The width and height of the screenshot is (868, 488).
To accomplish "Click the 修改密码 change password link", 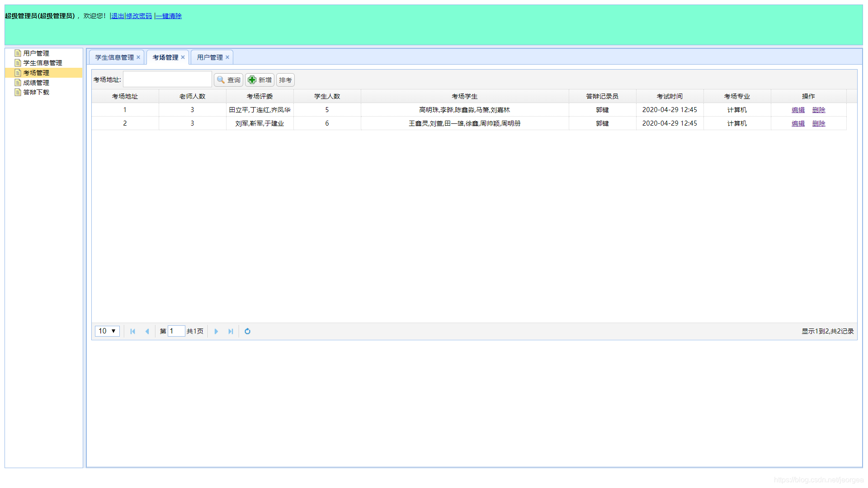I will (x=139, y=16).
